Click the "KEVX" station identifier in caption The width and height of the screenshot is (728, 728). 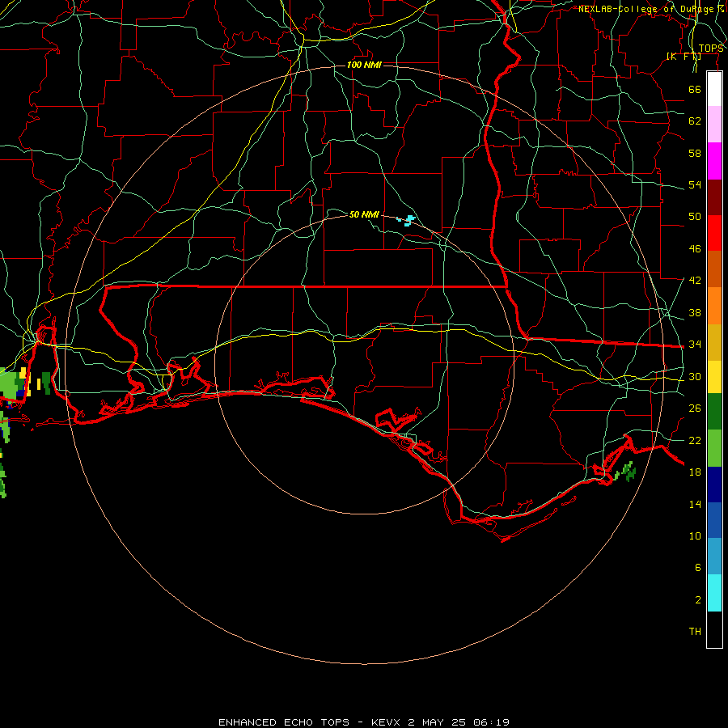pos(385,722)
